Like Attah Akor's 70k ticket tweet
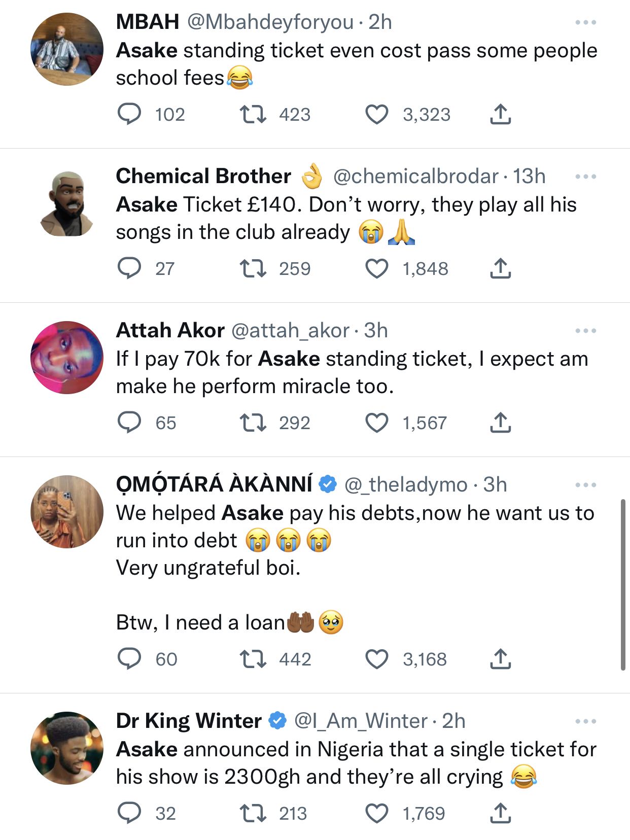630x840 pixels. [377, 423]
